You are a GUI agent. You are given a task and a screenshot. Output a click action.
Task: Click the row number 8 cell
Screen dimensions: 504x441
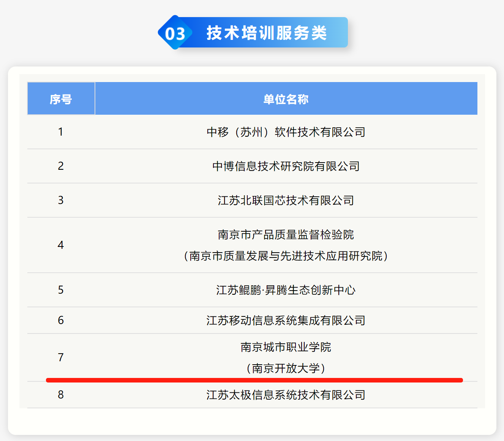61,395
